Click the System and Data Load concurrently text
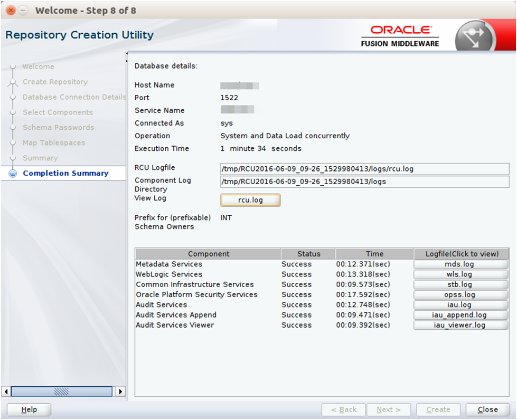 [285, 136]
